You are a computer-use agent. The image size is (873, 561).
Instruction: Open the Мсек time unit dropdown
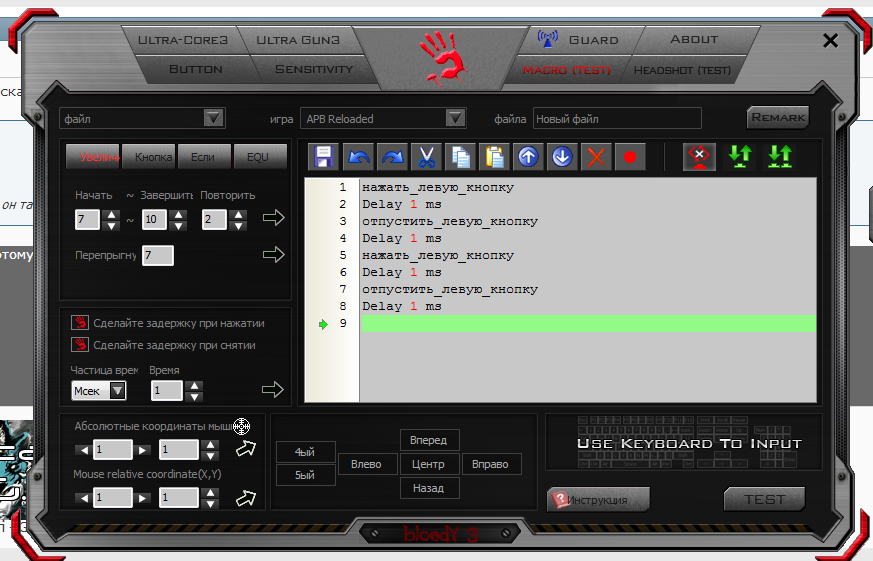[x=118, y=390]
